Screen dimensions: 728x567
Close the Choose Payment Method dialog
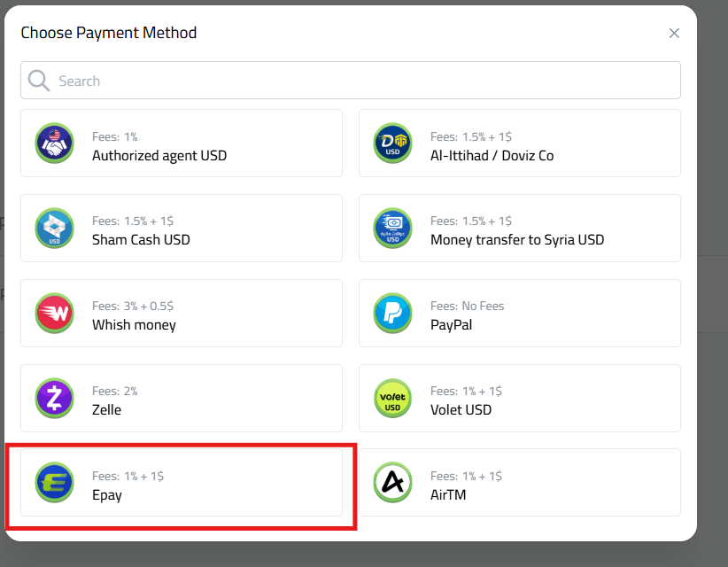pyautogui.click(x=674, y=33)
